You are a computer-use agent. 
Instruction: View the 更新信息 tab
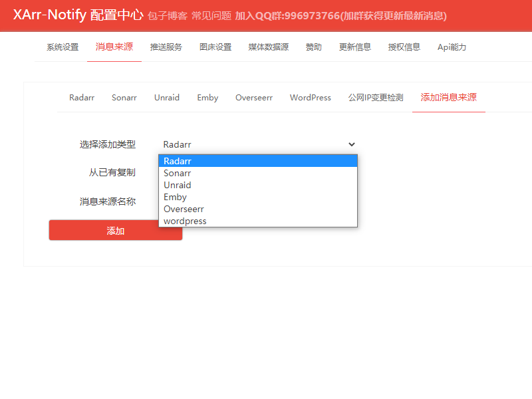354,47
